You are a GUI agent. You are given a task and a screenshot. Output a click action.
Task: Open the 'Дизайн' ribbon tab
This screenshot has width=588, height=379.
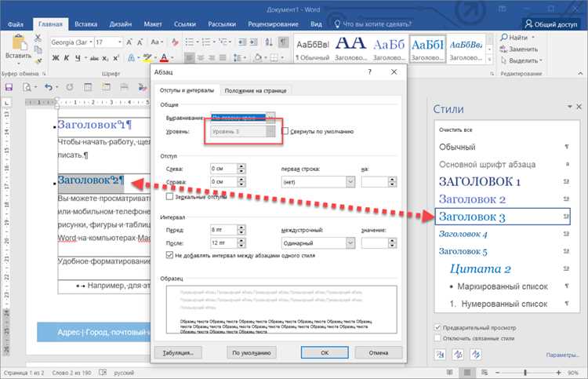point(121,24)
